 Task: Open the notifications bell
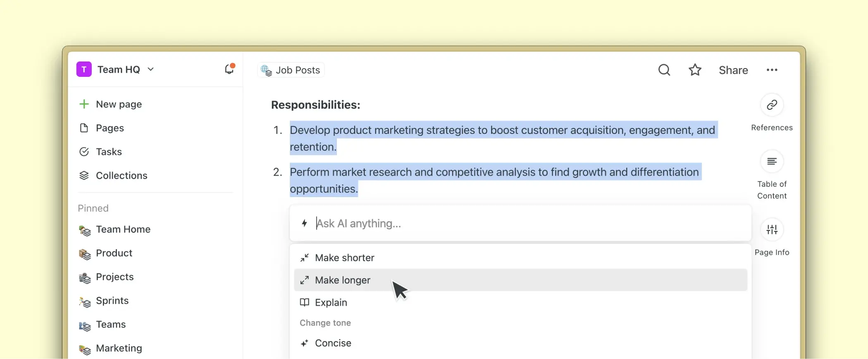point(229,69)
